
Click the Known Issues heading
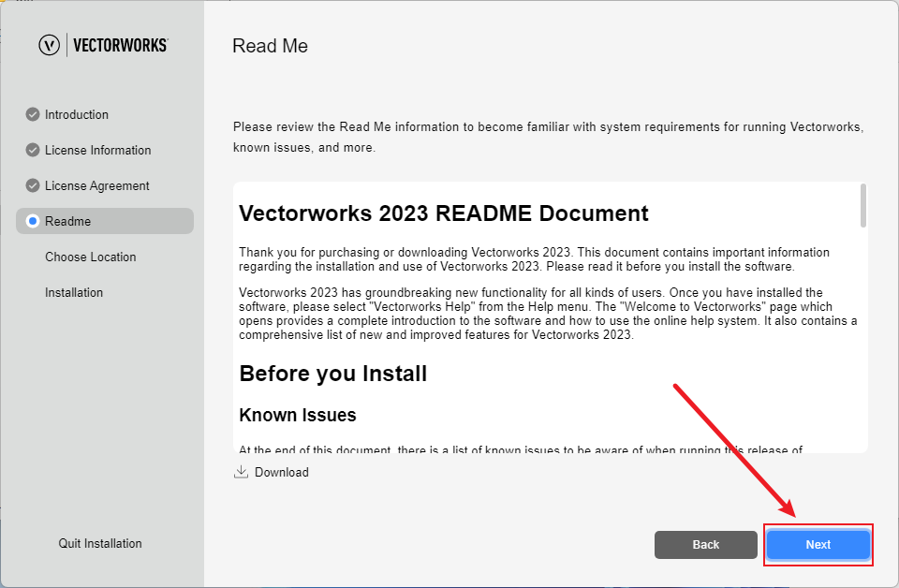(x=298, y=415)
